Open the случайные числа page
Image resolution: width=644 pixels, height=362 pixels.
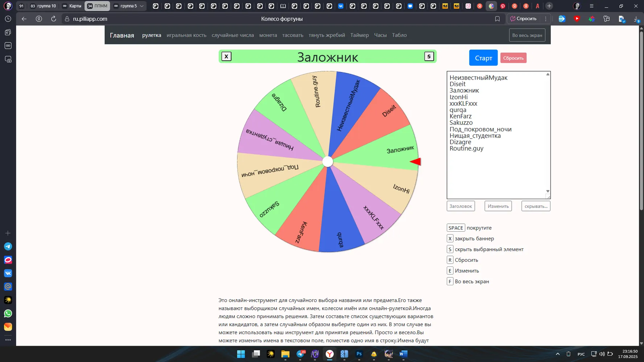pyautogui.click(x=233, y=35)
